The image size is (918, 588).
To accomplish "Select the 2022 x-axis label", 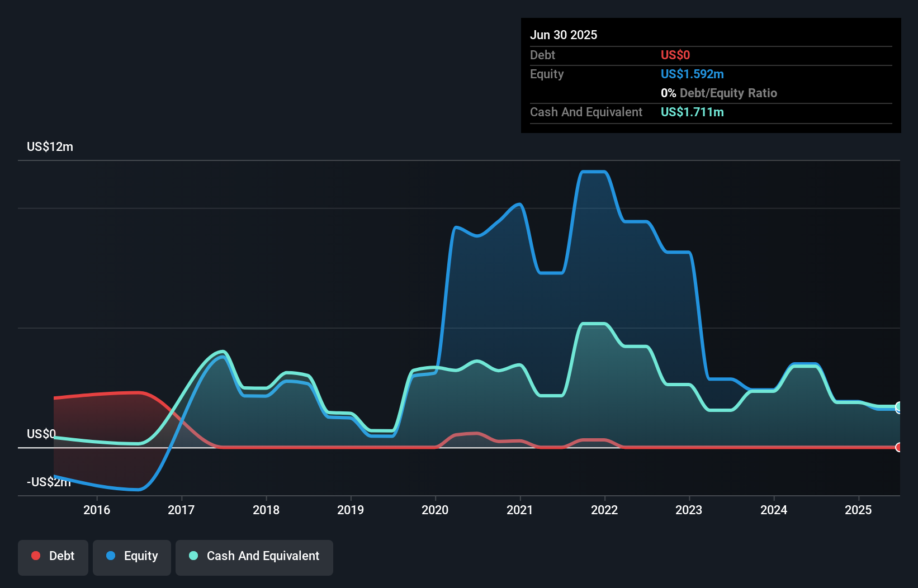I will [604, 510].
